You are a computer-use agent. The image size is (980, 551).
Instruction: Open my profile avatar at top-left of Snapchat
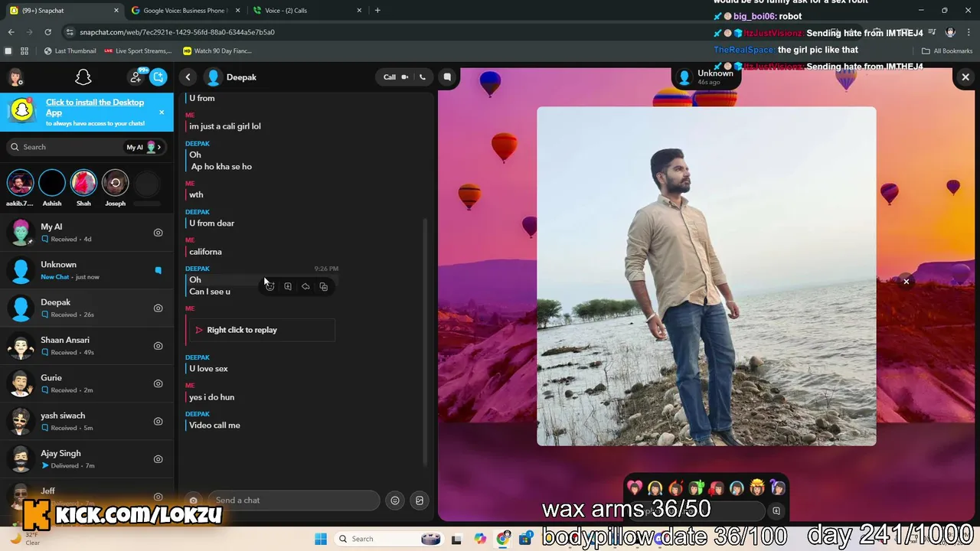pyautogui.click(x=15, y=77)
